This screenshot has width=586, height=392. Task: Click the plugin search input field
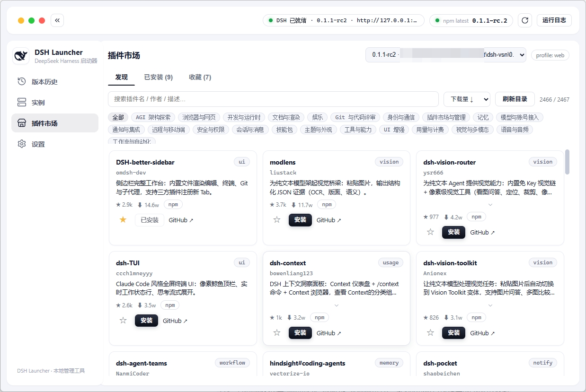point(273,99)
